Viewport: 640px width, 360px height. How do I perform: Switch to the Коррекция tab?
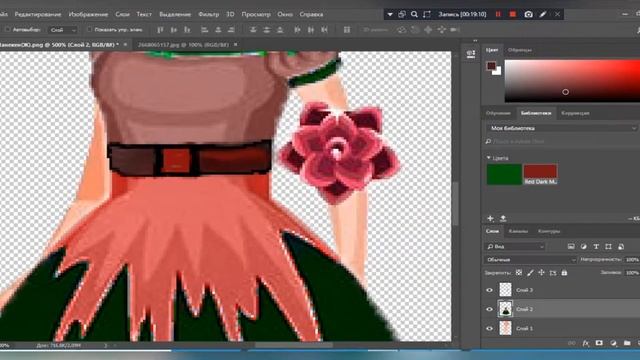click(575, 113)
